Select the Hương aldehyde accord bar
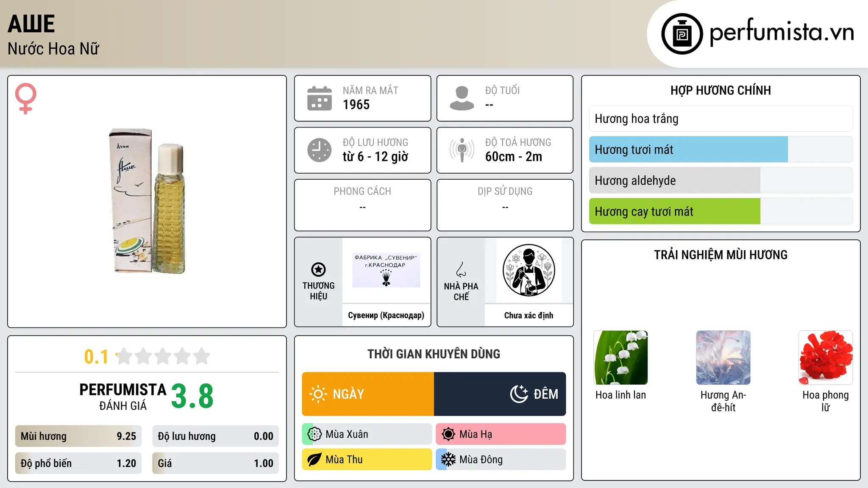 (721, 180)
